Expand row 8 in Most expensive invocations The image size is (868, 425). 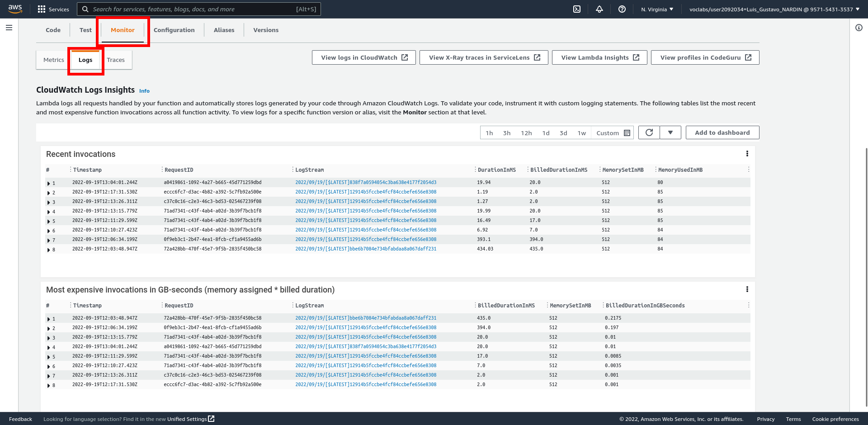[49, 385]
